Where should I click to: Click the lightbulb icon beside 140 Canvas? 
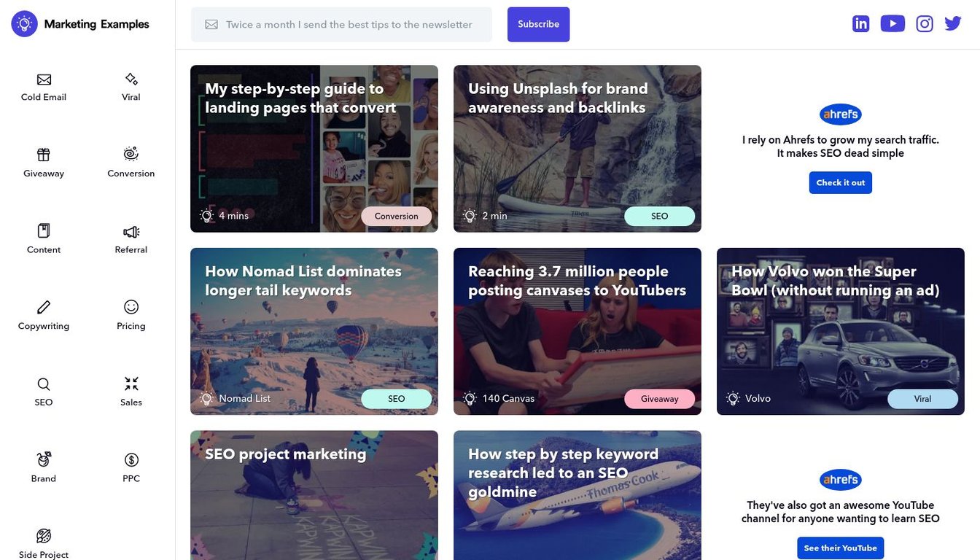(x=470, y=398)
